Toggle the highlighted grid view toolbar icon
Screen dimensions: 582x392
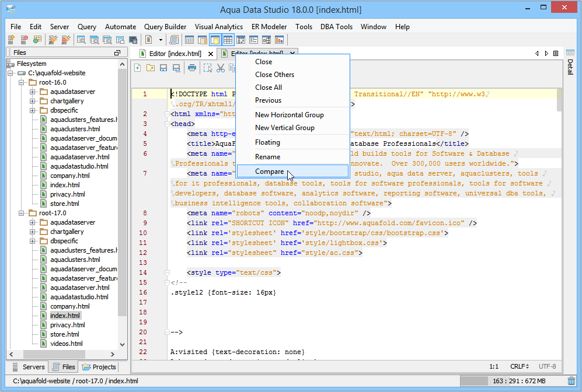228,40
